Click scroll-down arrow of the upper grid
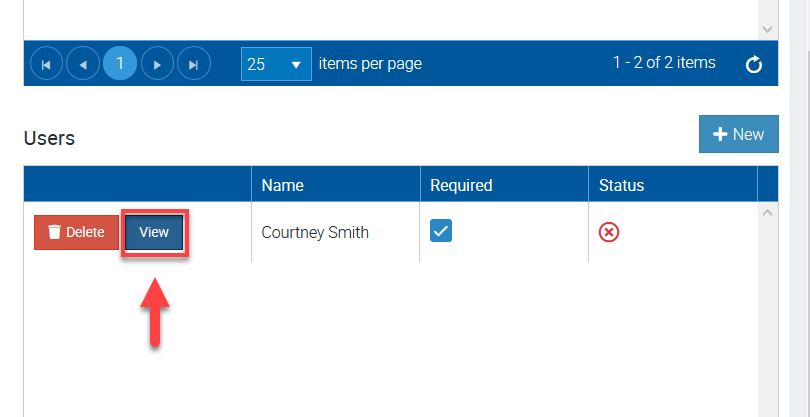Screen dimensions: 810x417 [x=768, y=30]
